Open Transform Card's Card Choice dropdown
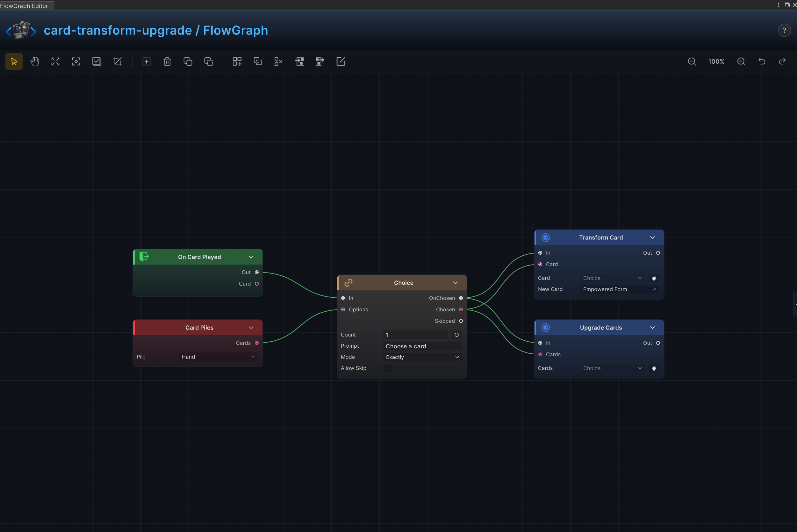Viewport: 797px width, 532px height. click(x=612, y=278)
